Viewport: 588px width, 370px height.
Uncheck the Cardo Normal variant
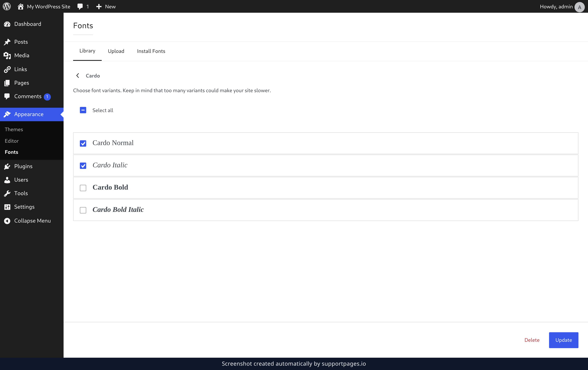pyautogui.click(x=83, y=143)
